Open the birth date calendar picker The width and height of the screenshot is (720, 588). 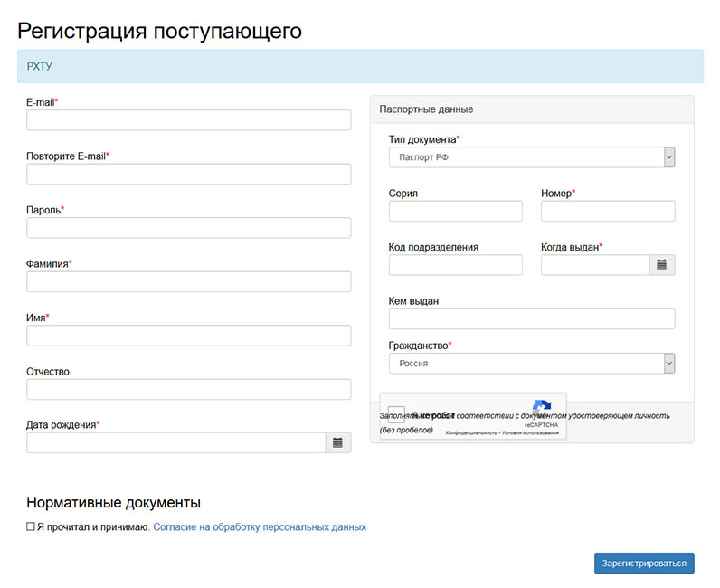click(337, 442)
